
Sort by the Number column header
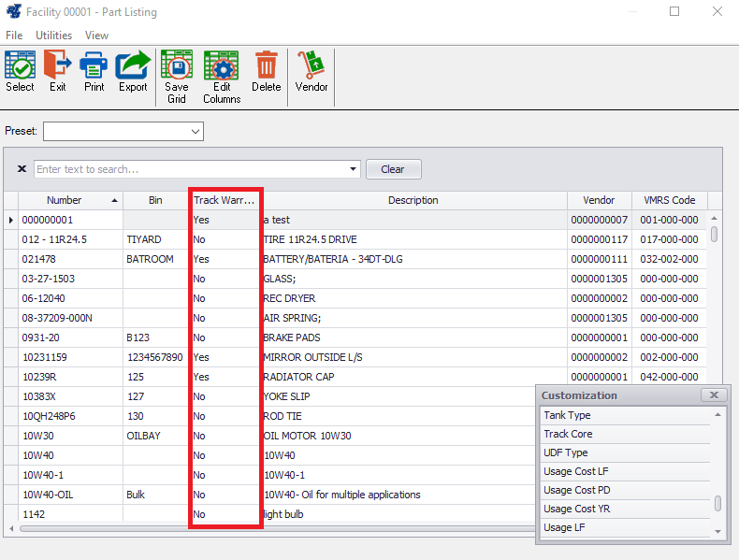[x=65, y=200]
